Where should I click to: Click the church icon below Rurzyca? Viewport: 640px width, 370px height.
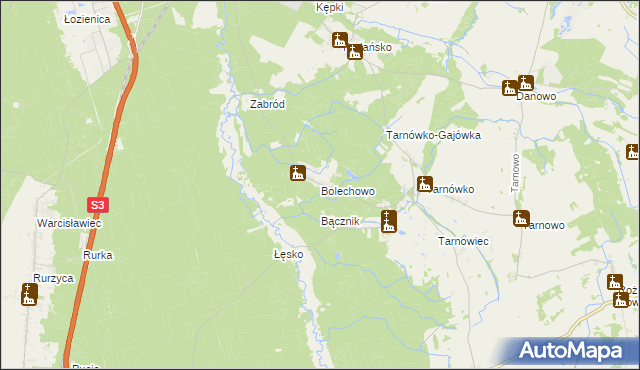[29, 295]
